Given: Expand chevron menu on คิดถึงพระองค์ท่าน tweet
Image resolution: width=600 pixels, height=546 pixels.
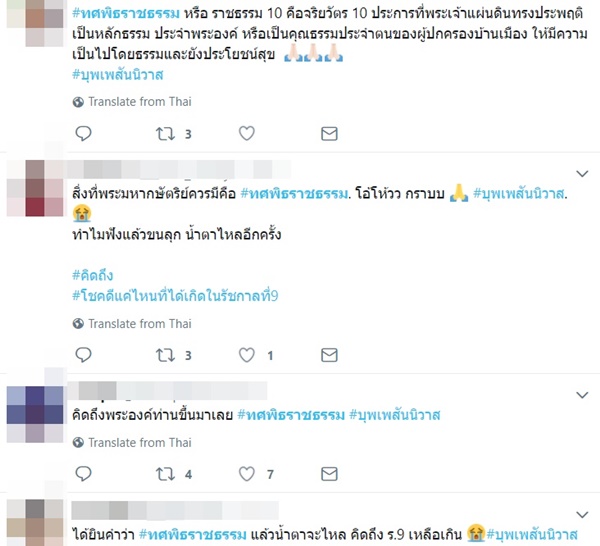Looking at the screenshot, I should tap(582, 395).
